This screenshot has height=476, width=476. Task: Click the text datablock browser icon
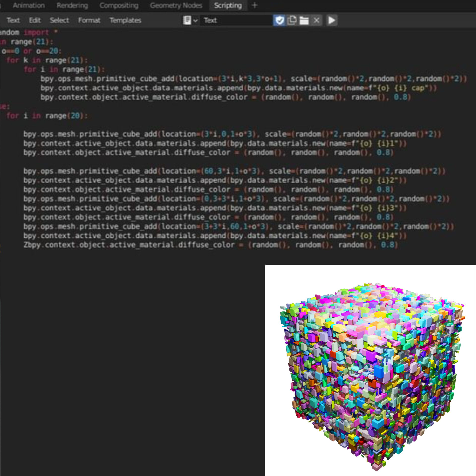click(187, 20)
